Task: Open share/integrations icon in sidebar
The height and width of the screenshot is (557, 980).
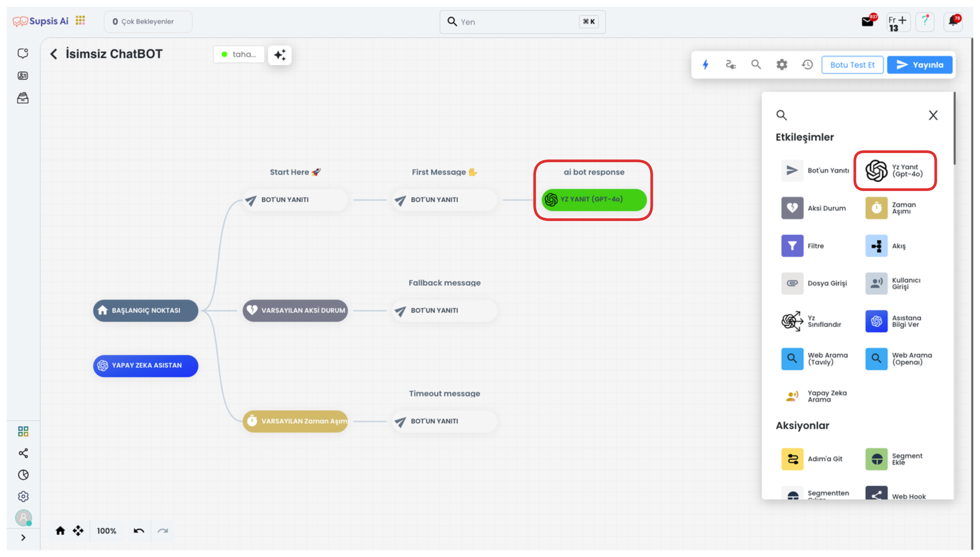Action: 23,453
